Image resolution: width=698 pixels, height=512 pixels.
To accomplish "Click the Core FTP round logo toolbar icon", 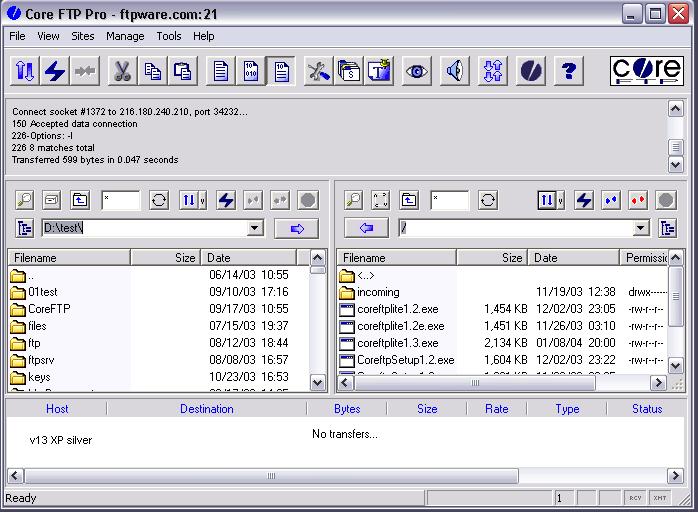I will pos(531,71).
